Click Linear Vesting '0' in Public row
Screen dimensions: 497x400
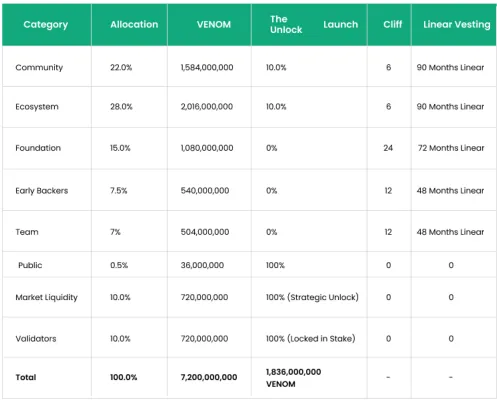click(x=451, y=265)
